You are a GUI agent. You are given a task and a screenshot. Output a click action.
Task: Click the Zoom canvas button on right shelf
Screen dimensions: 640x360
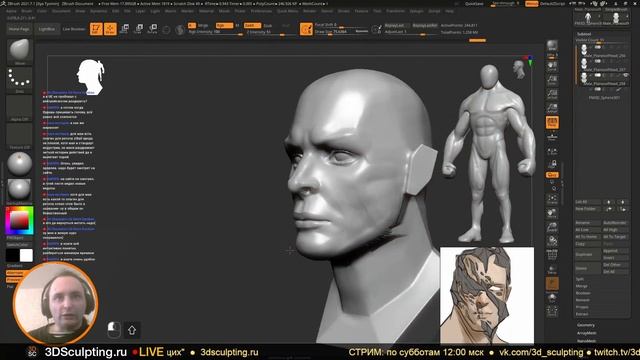(552, 80)
